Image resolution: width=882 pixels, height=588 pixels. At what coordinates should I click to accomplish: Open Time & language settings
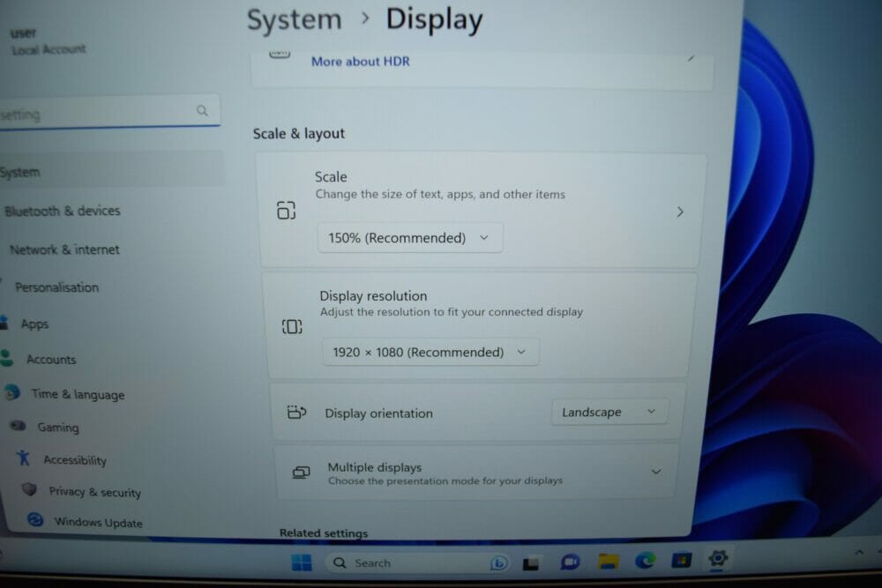tap(78, 394)
